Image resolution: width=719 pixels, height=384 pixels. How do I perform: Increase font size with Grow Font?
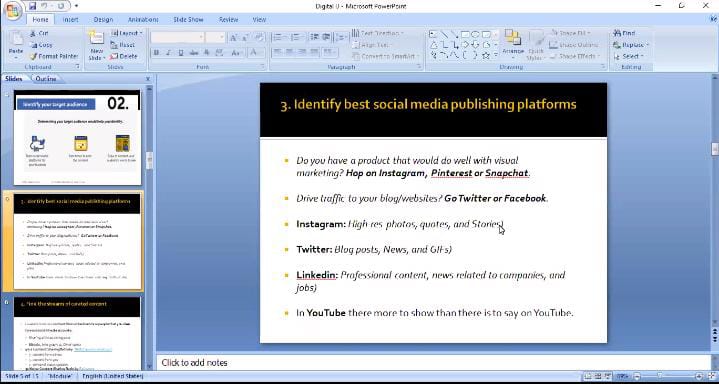[x=233, y=38]
